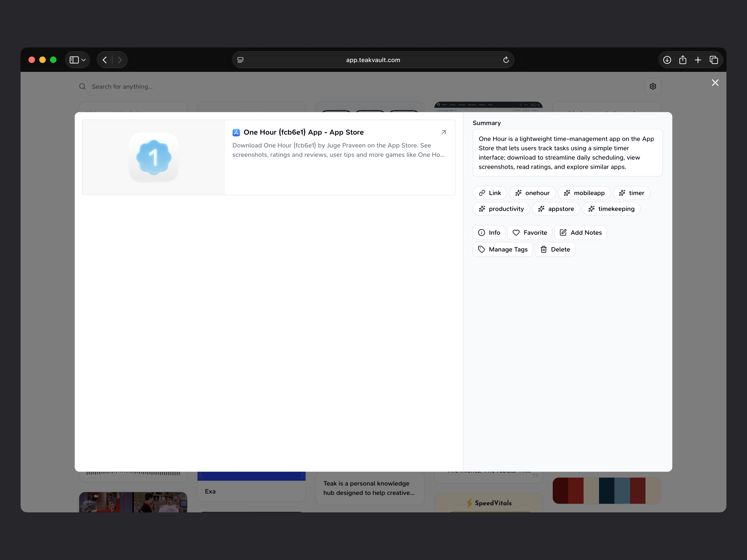Click the page reader icon in address bar
The width and height of the screenshot is (747, 560).
pos(240,60)
